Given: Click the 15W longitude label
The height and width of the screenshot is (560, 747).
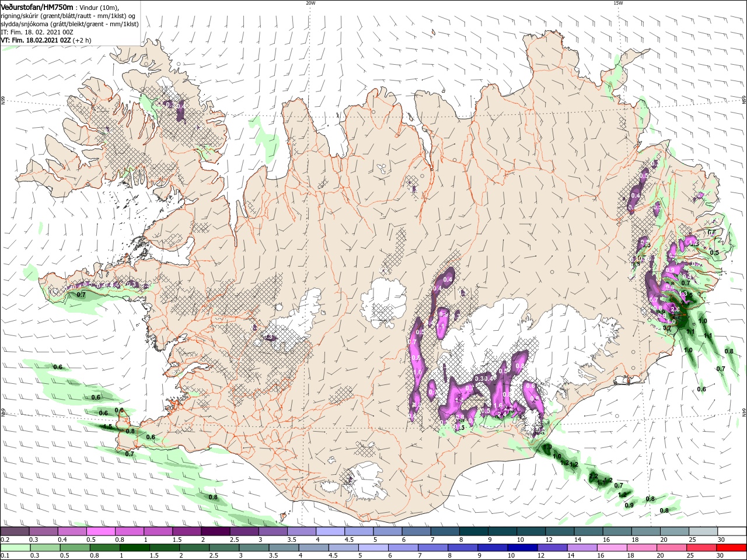Looking at the screenshot, I should point(618,3).
